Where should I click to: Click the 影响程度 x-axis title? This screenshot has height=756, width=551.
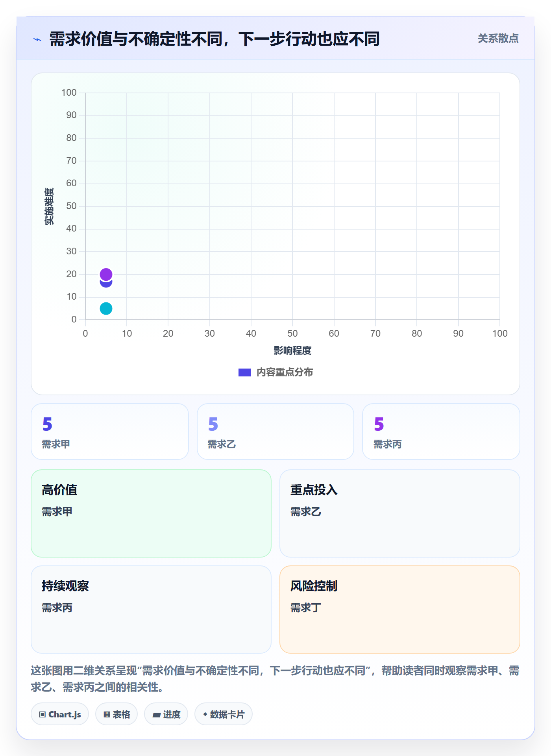(x=292, y=350)
